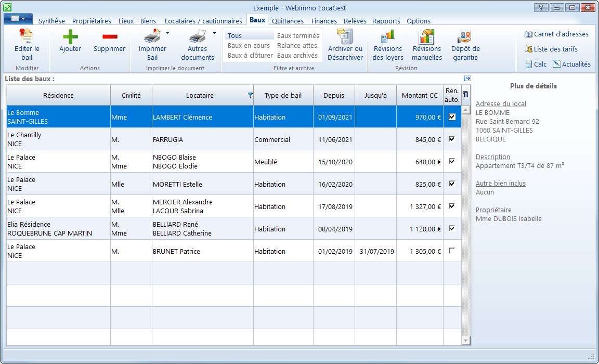The height and width of the screenshot is (364, 599).
Task: Open the Locataire column filter
Action: tap(250, 95)
